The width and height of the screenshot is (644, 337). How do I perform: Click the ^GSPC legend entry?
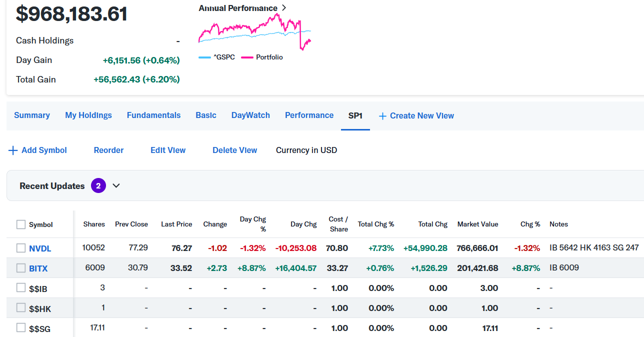click(216, 57)
